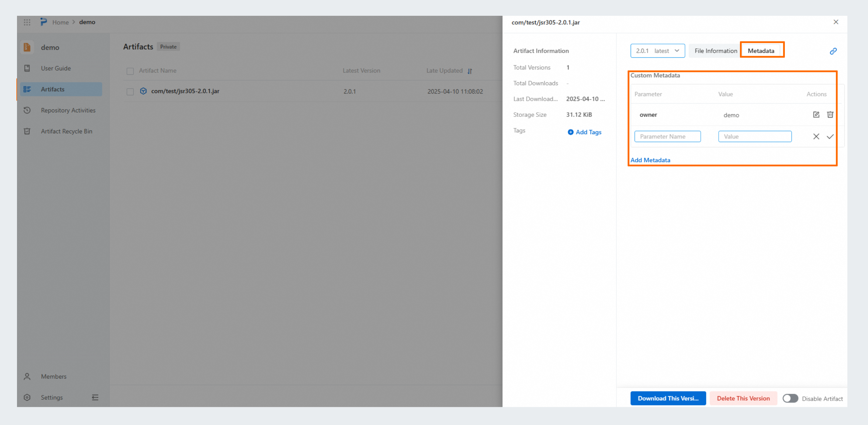The width and height of the screenshot is (868, 425).
Task: Click the plus icon beside Add Tags
Action: [x=570, y=132]
